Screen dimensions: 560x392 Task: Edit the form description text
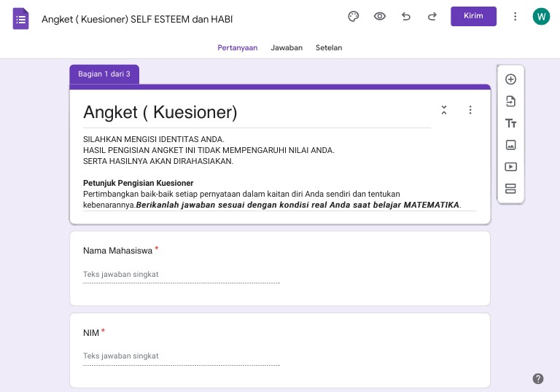280,172
